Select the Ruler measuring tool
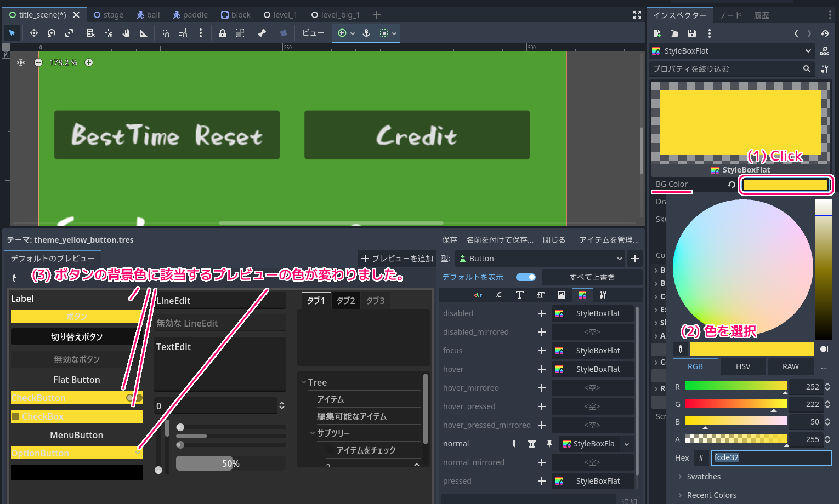 144,33
